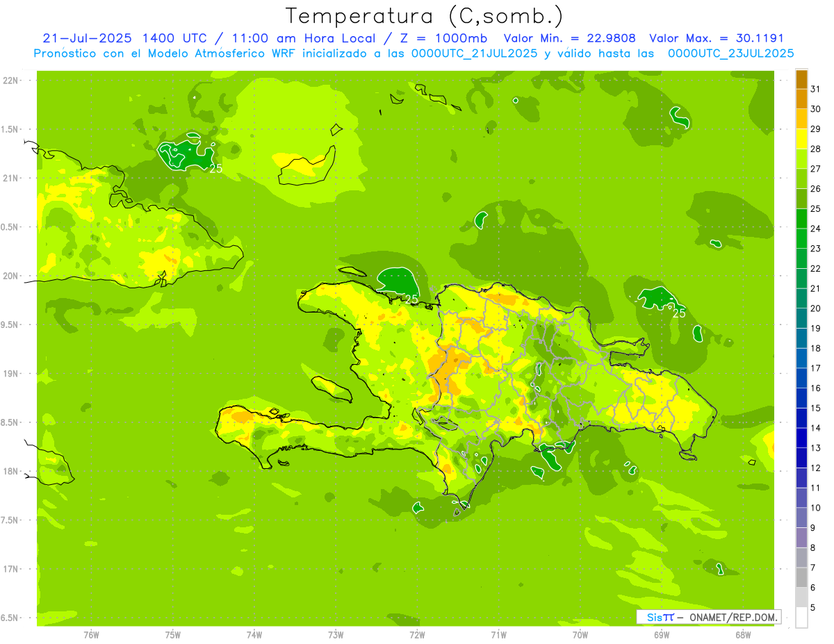Click the legend value '5'

tap(814, 608)
